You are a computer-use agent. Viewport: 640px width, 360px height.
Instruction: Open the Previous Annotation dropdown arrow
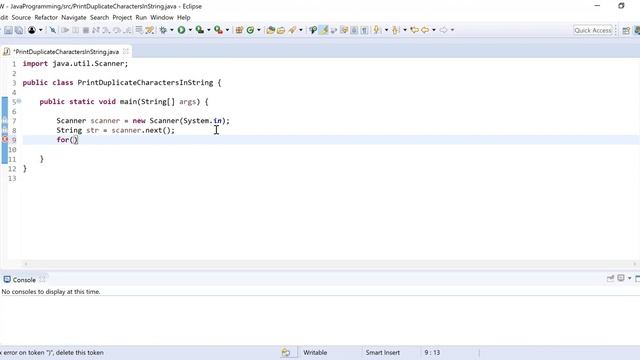tap(405, 30)
